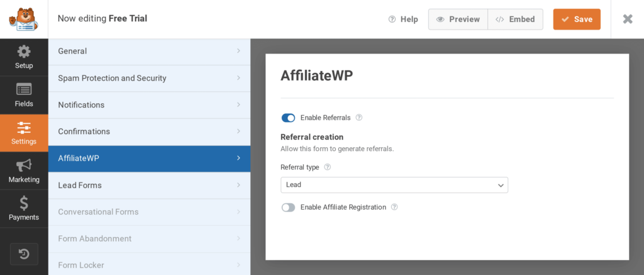Click tooltip icon beside Enable Affiliate Registration
Image resolution: width=644 pixels, height=275 pixels.
[394, 207]
